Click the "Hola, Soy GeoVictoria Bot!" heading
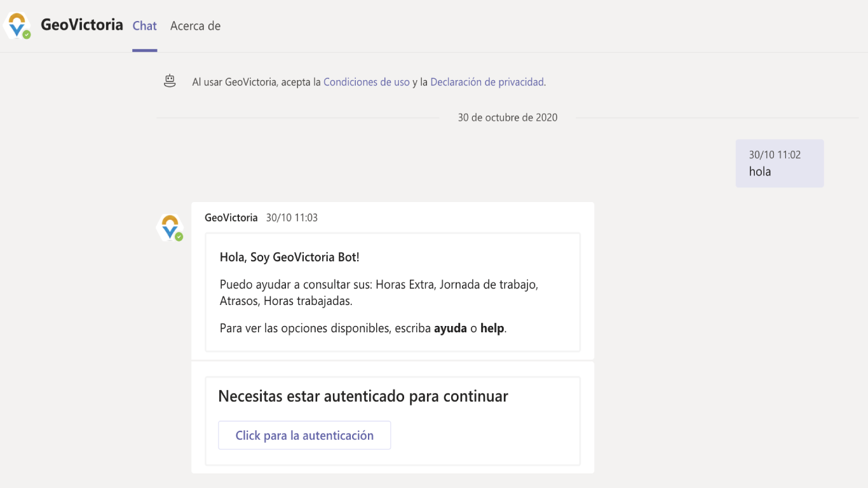This screenshot has height=488, width=868. [290, 257]
